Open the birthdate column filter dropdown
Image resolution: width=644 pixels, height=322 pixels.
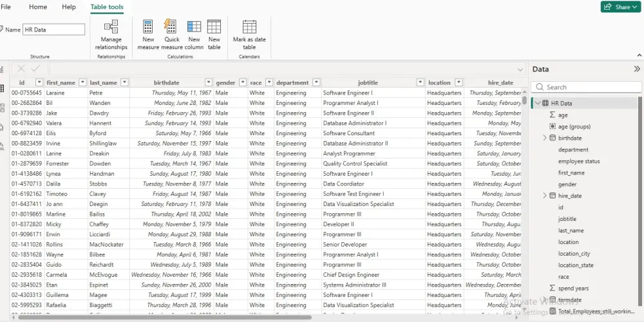point(209,82)
